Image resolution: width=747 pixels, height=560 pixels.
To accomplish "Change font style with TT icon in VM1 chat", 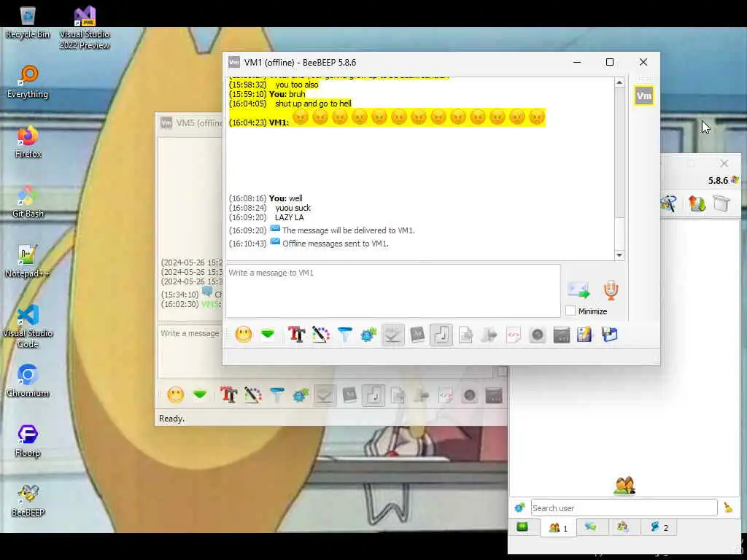I will 296,334.
